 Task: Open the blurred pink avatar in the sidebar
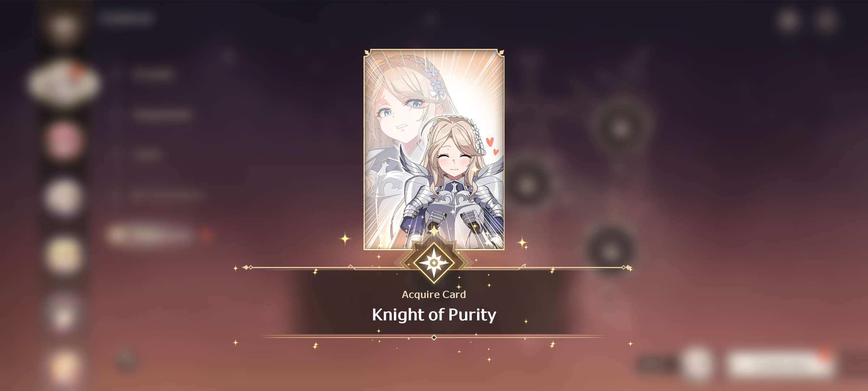64,142
